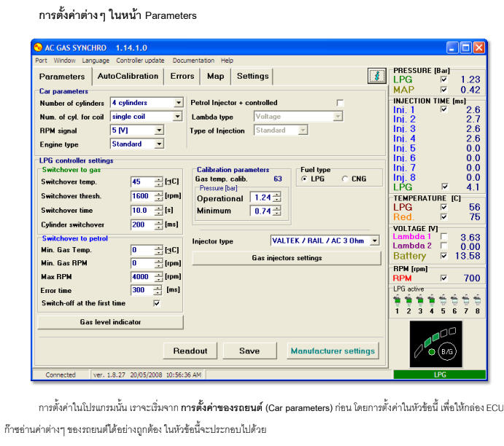Toggle the Red. temperature checkbox
Image resolution: width=504 pixels, height=446 pixels.
[x=444, y=216]
